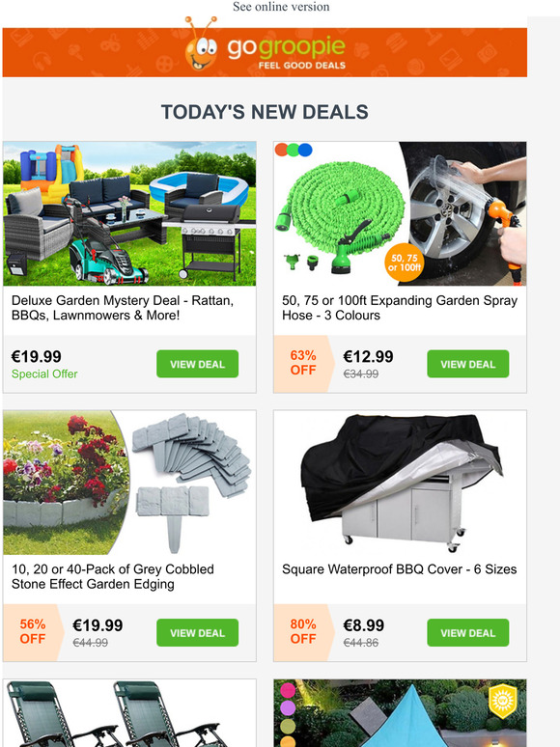Image resolution: width=560 pixels, height=747 pixels.
Task: View deal for Square Waterproof BBQ Cover
Action: tap(467, 633)
